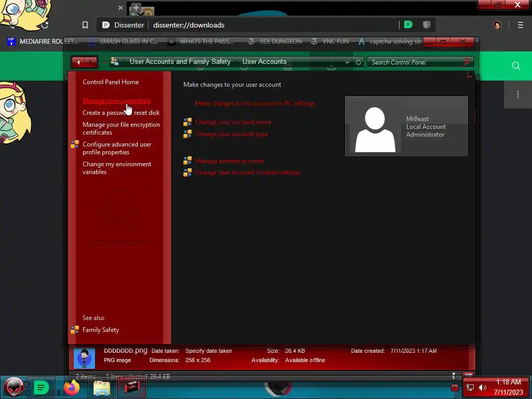Click Create a password reset disk

(x=121, y=113)
